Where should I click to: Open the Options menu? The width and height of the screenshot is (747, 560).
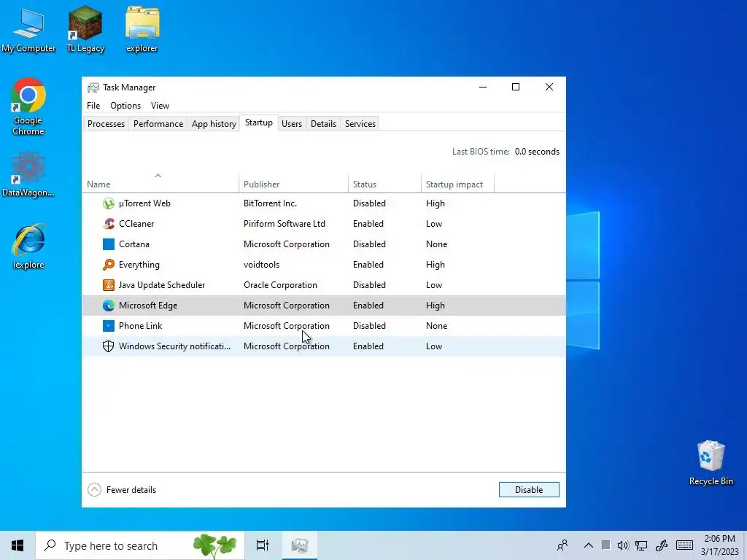pyautogui.click(x=125, y=106)
